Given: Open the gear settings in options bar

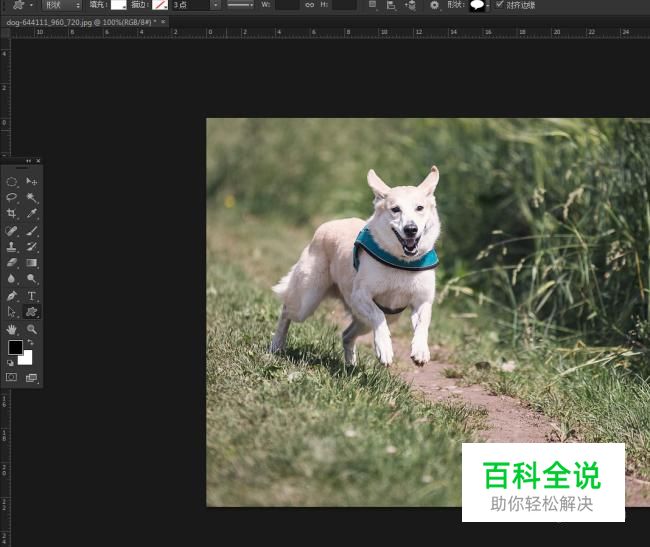Looking at the screenshot, I should point(435,5).
